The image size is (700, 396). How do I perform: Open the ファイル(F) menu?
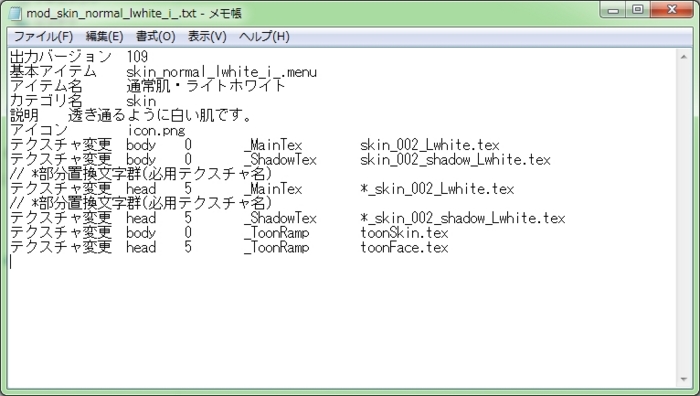pos(43,37)
